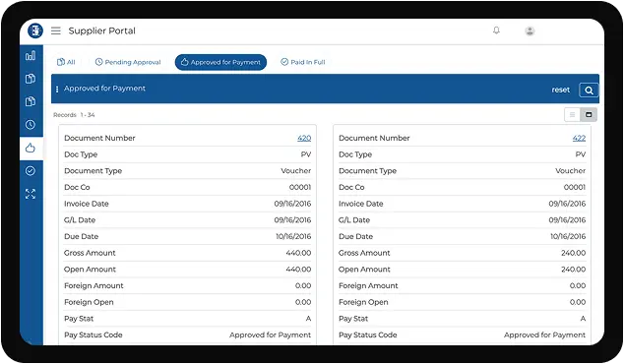Open document number 422
This screenshot has width=624, height=364.
coord(579,138)
